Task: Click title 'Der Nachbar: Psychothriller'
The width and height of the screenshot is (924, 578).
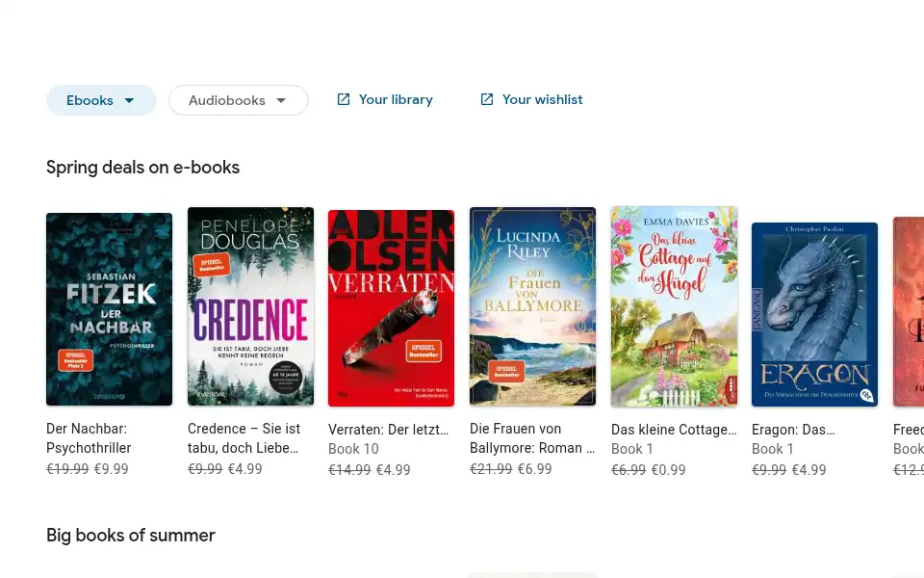Action: click(89, 438)
